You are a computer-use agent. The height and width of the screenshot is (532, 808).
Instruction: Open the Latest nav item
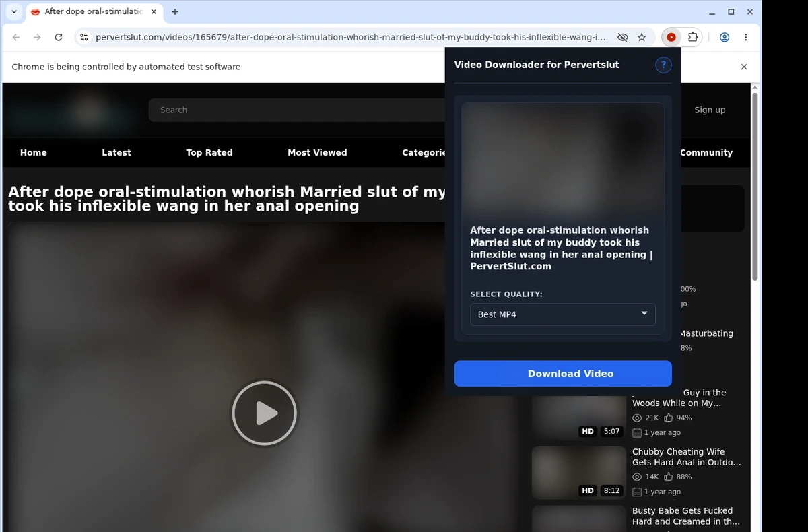tap(116, 153)
